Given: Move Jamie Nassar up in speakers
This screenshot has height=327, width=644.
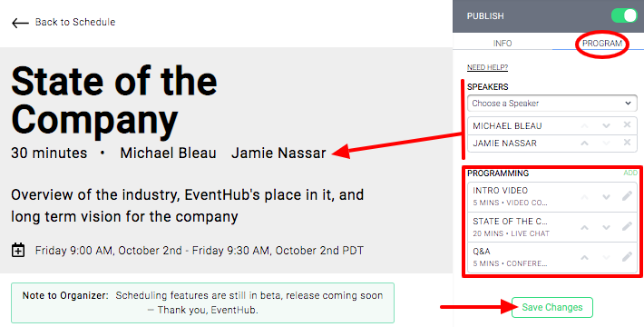Looking at the screenshot, I should 584,144.
